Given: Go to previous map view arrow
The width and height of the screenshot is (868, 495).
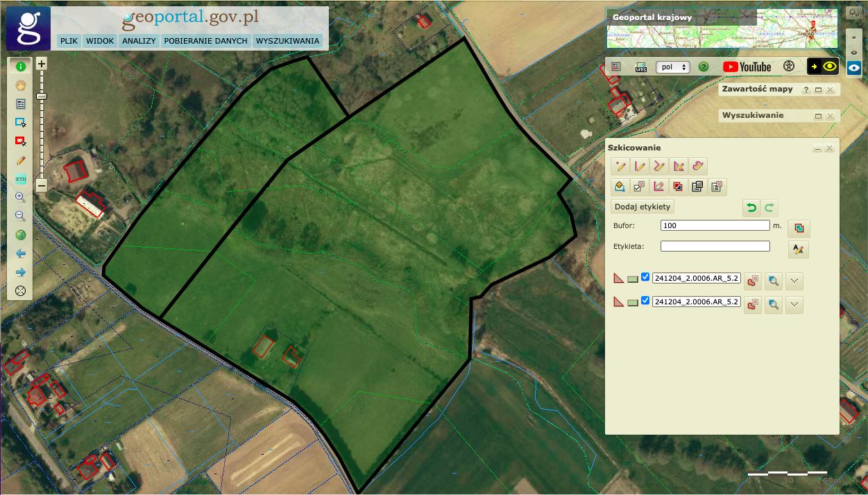Looking at the screenshot, I should pyautogui.click(x=21, y=254).
